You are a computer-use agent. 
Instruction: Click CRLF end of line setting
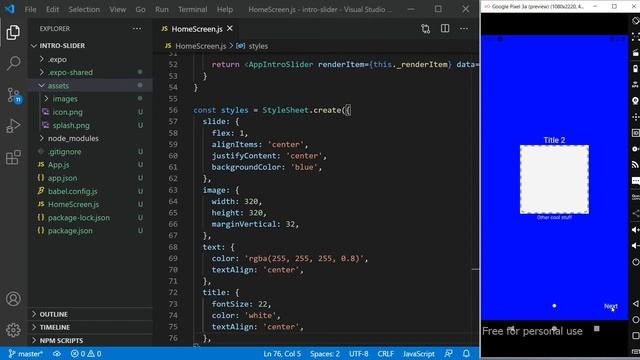pyautogui.click(x=385, y=354)
